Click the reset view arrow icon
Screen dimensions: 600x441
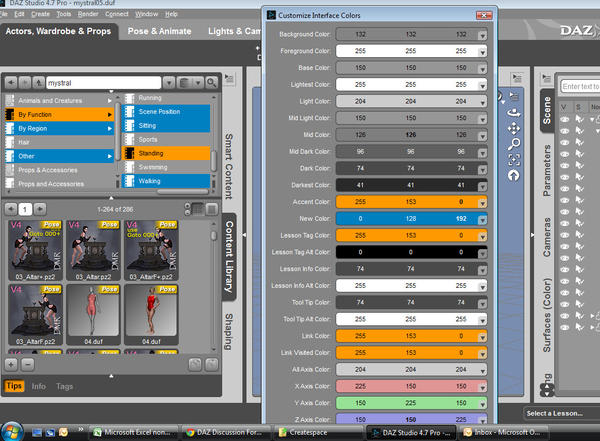click(x=514, y=176)
